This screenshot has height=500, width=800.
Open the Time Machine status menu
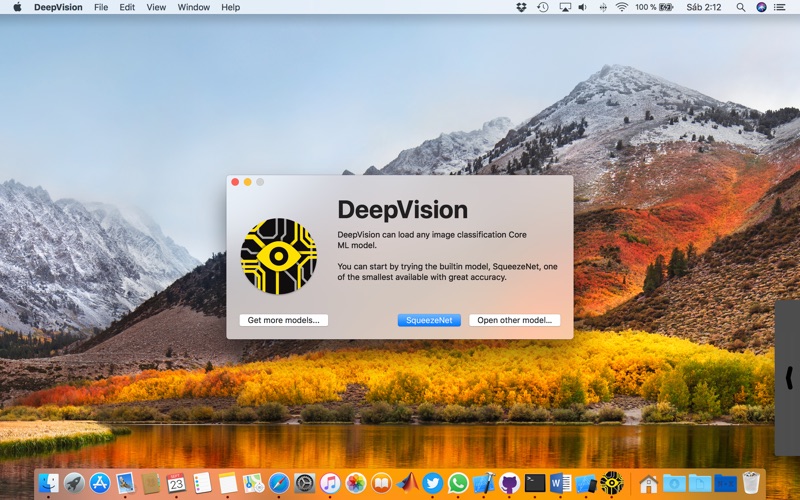click(x=543, y=7)
